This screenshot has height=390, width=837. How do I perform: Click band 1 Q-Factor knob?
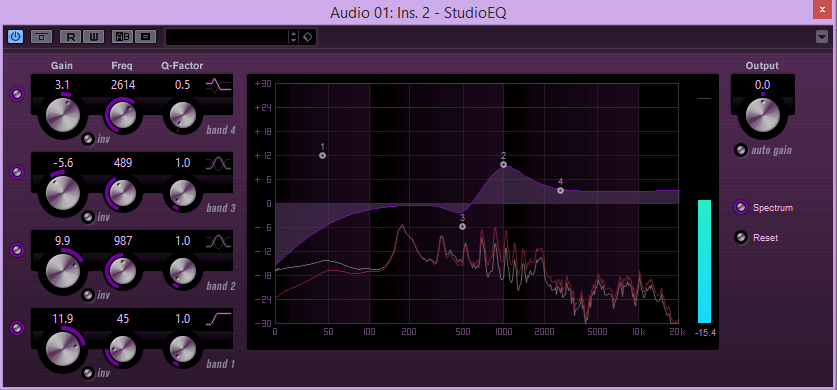[183, 348]
